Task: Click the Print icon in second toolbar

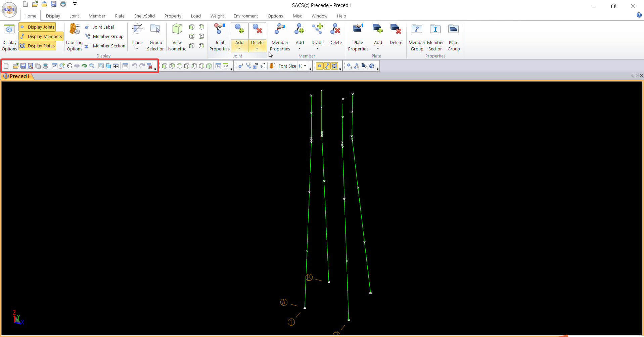Action: pyautogui.click(x=45, y=66)
